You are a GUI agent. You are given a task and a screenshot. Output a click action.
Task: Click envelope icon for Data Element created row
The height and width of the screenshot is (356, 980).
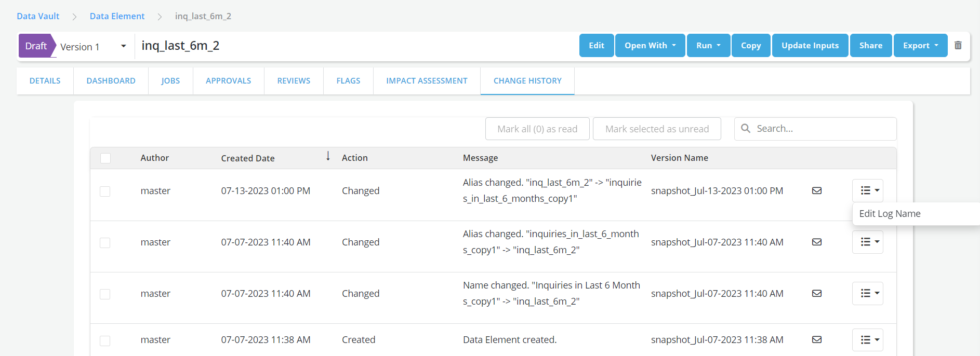pos(817,339)
